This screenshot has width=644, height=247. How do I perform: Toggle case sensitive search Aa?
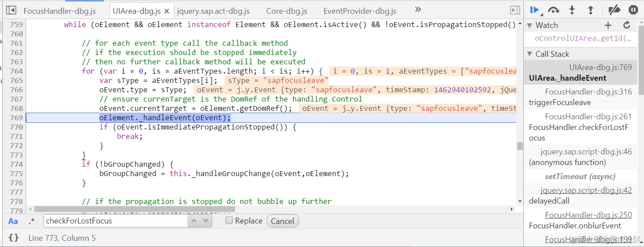click(x=13, y=221)
